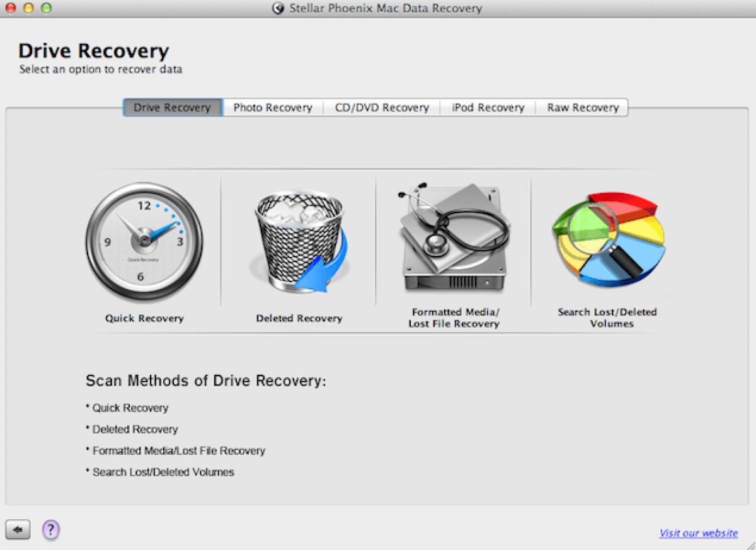This screenshot has height=550, width=756.
Task: Click the Quick Recovery label under the clock
Action: click(144, 318)
